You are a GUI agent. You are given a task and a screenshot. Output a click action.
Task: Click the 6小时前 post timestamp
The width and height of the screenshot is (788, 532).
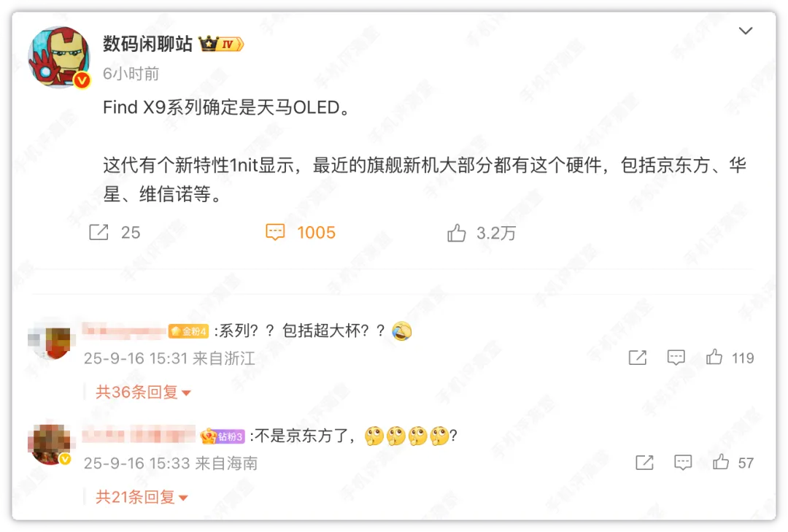131,74
